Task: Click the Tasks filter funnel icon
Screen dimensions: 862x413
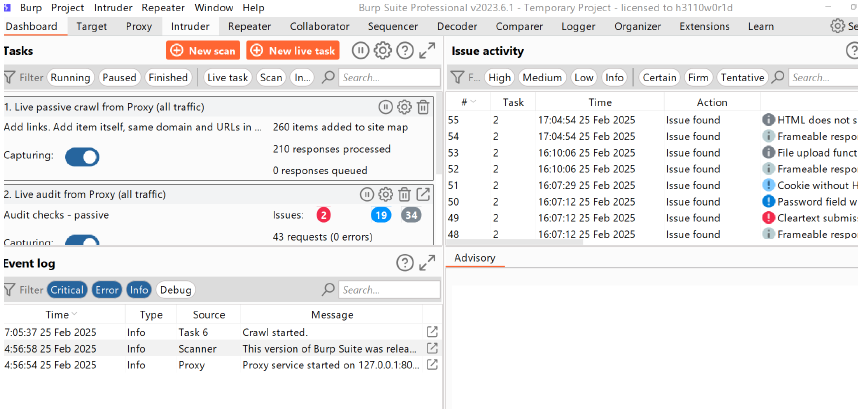Action: [x=9, y=78]
